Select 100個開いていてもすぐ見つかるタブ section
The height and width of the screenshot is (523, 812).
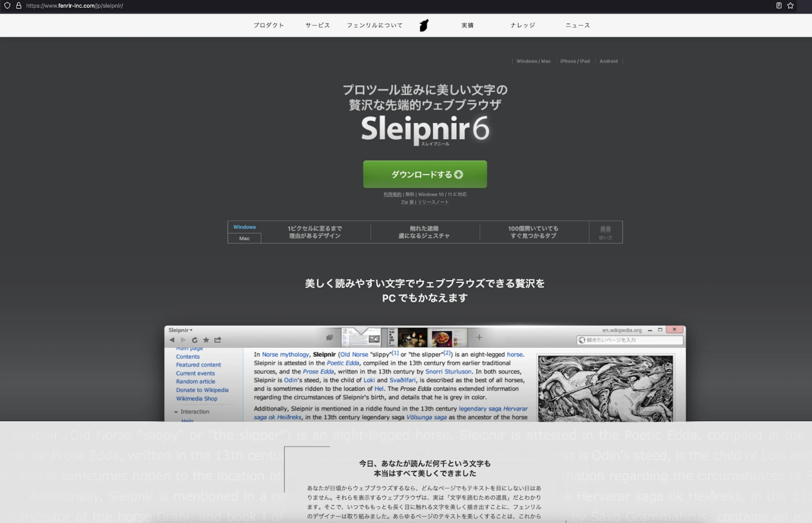[x=533, y=232]
